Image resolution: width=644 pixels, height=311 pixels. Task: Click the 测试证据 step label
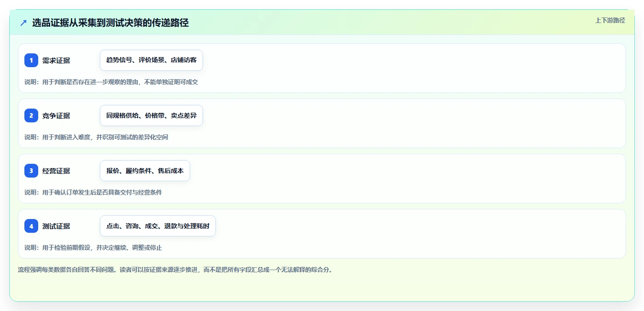(x=56, y=226)
